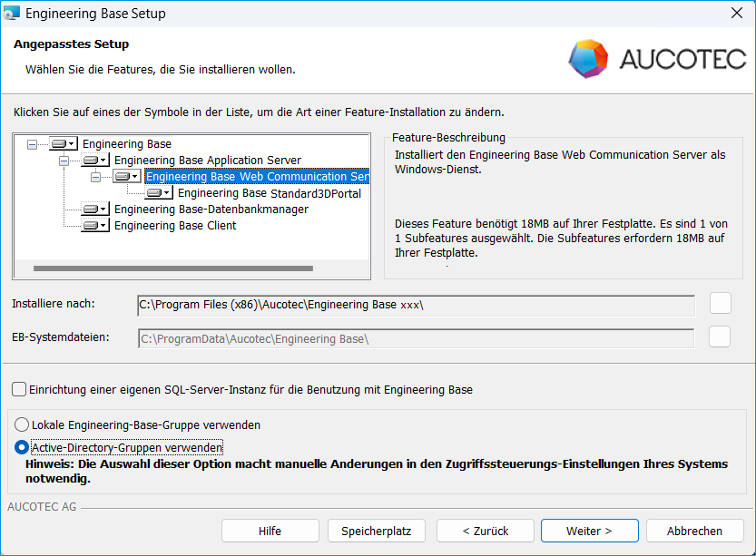
Task: Click the Weiter > button
Action: [589, 531]
